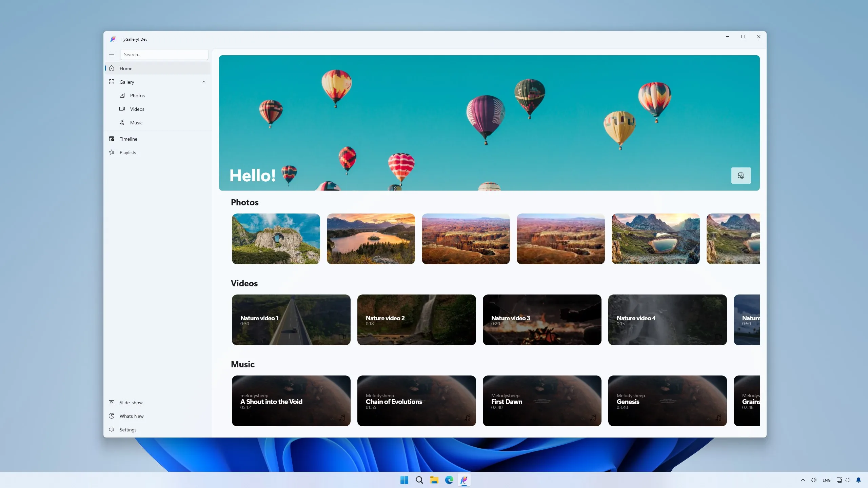The image size is (868, 488).
Task: Open the Windows Start menu
Action: (x=404, y=480)
